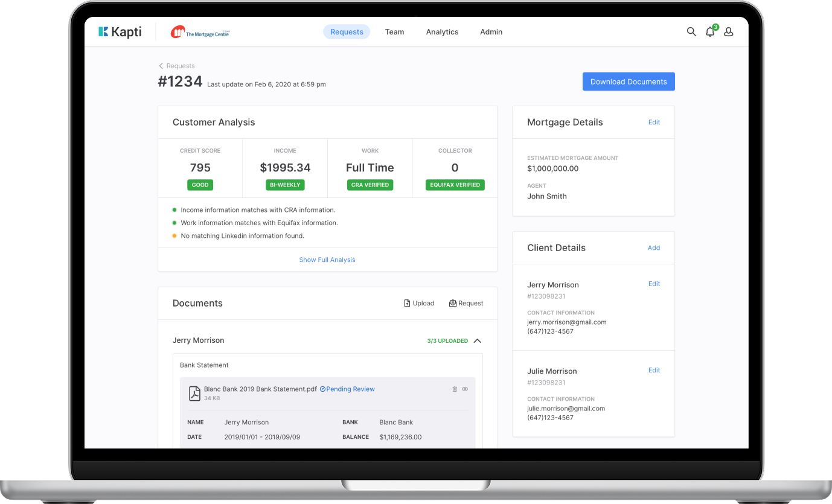
Task: Open the search icon
Action: [691, 32]
